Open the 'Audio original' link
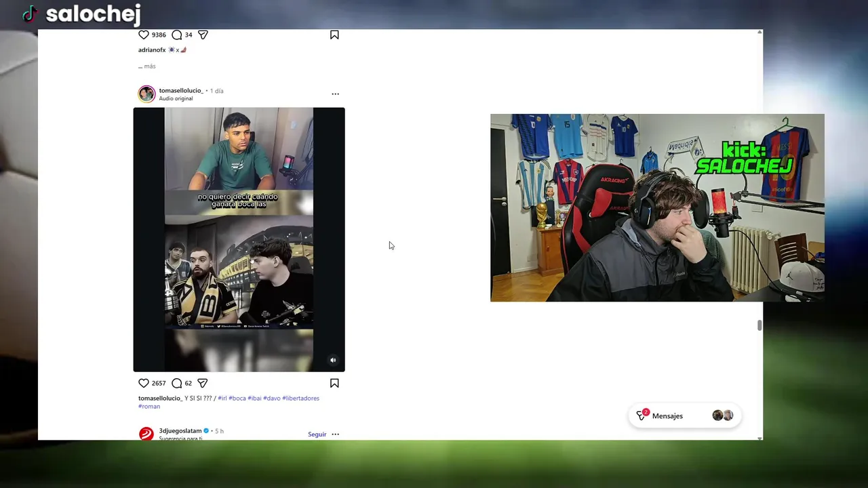Screen dimensions: 868x488 pos(176,99)
